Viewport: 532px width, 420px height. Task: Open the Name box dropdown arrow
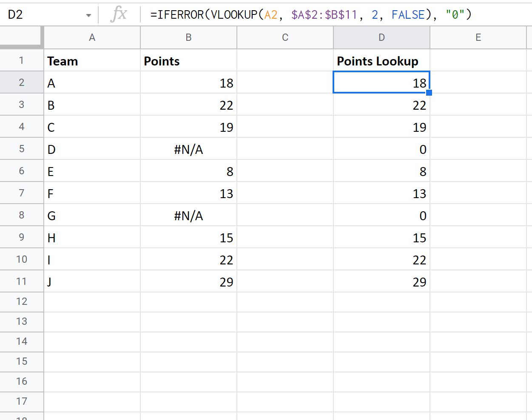tap(88, 15)
